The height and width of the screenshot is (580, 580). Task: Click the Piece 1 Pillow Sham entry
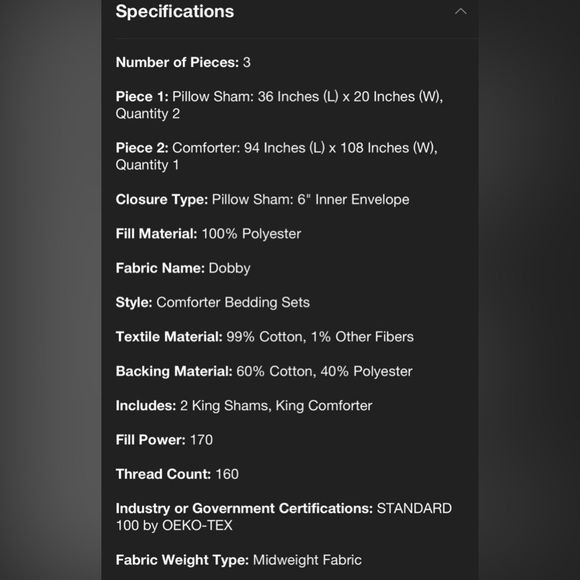pos(279,105)
